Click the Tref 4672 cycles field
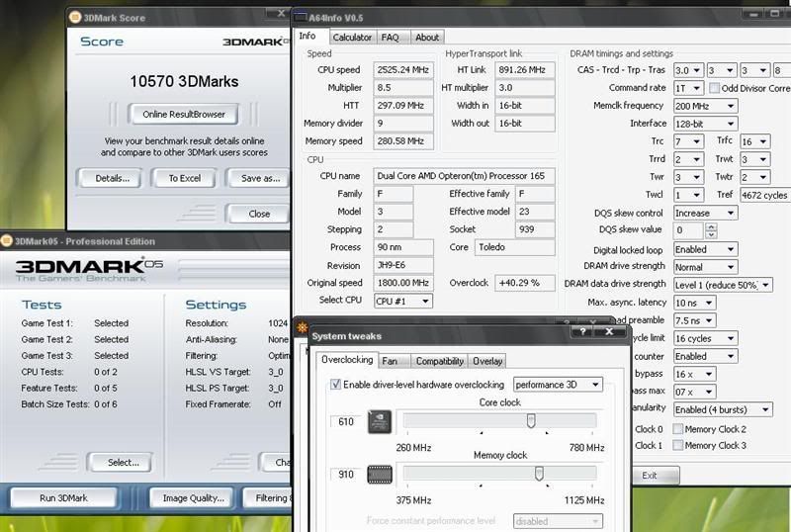Viewport: 791px width, 532px height. (765, 195)
